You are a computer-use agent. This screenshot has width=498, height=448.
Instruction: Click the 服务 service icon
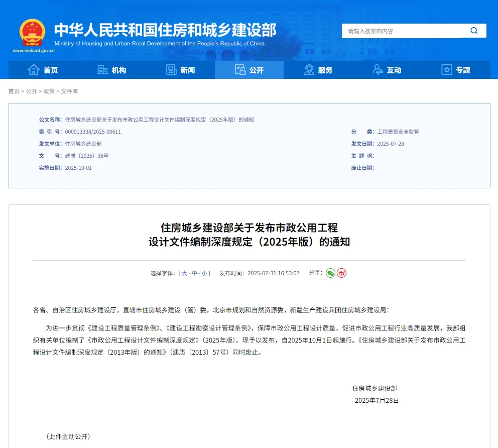click(309, 70)
